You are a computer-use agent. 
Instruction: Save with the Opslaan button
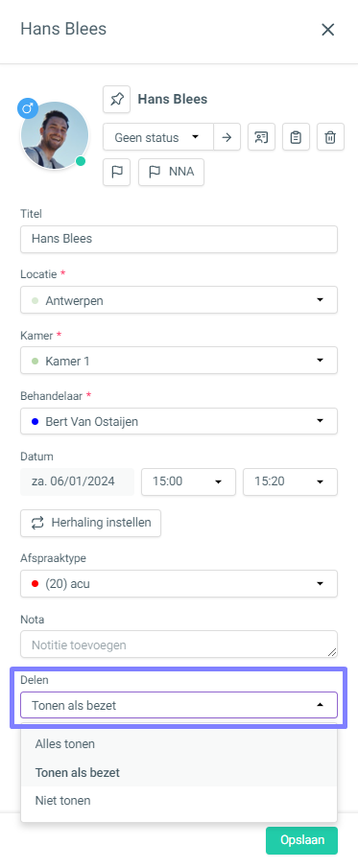click(x=302, y=840)
